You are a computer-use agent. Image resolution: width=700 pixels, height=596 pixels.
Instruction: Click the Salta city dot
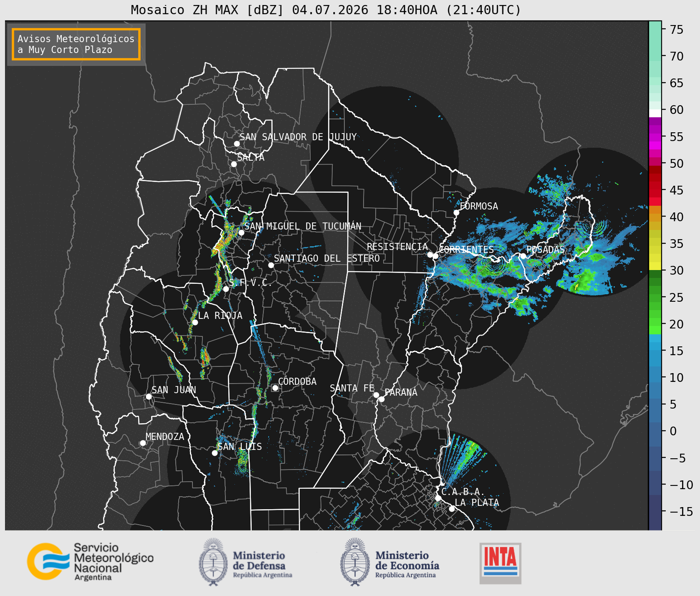(234, 164)
